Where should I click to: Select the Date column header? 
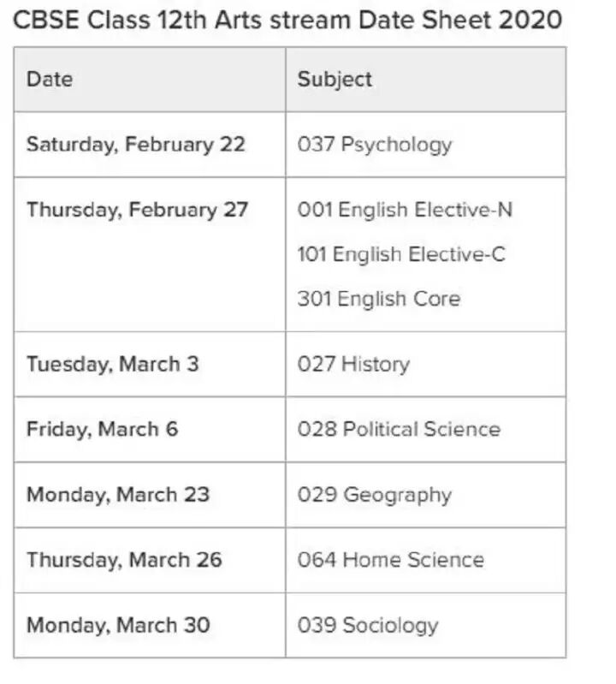pyautogui.click(x=50, y=80)
